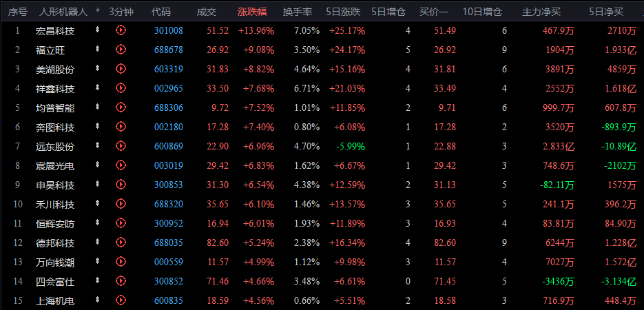This screenshot has height=310, width=644.
Task: Open 3-minute chart icon for 禾川科技
Action: (x=121, y=203)
